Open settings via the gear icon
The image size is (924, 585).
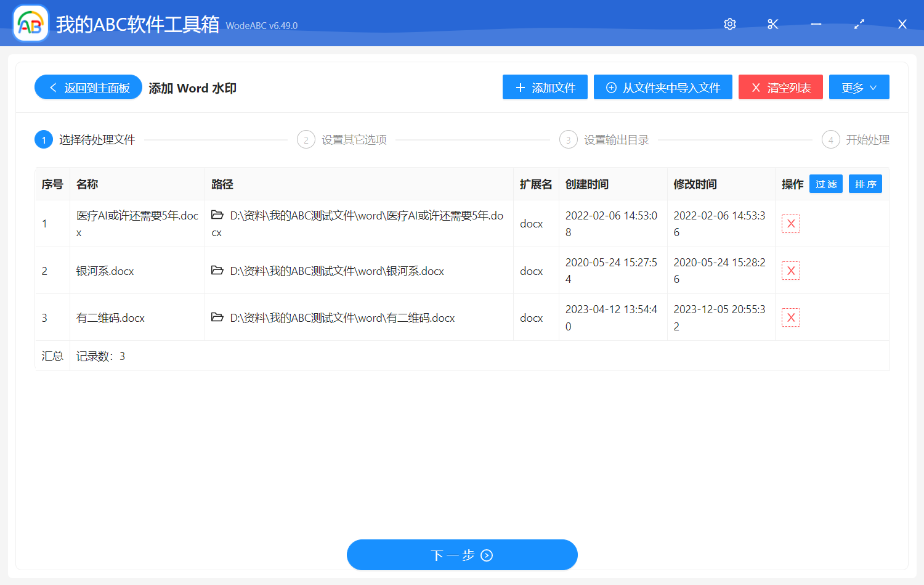click(729, 23)
